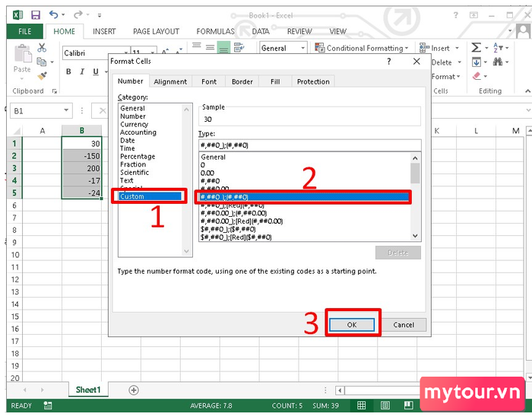532x420 pixels.
Task: Toggle Bold formatting button
Action: click(68, 72)
